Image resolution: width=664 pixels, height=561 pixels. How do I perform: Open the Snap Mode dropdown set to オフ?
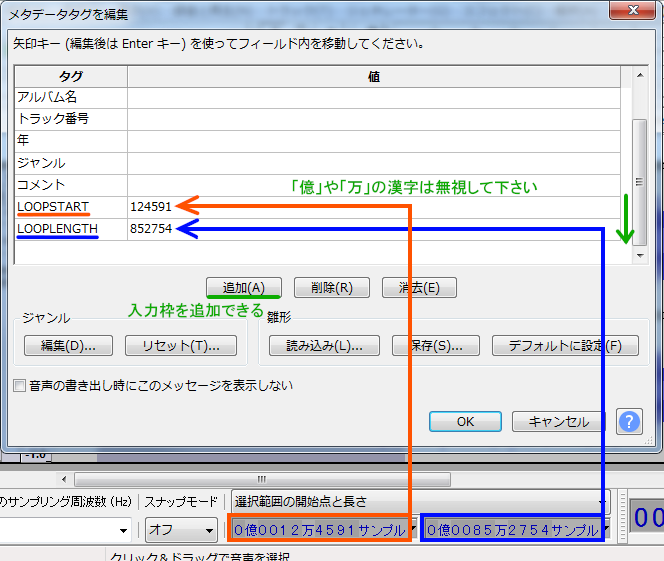point(181,530)
